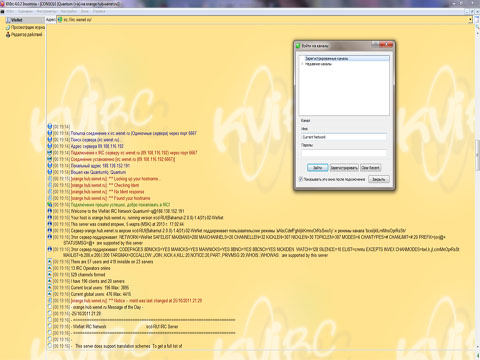Viewport: 480px width, 360px height.
Task: Select Недавние каналы in the join dialog
Action: pyautogui.click(x=318, y=64)
